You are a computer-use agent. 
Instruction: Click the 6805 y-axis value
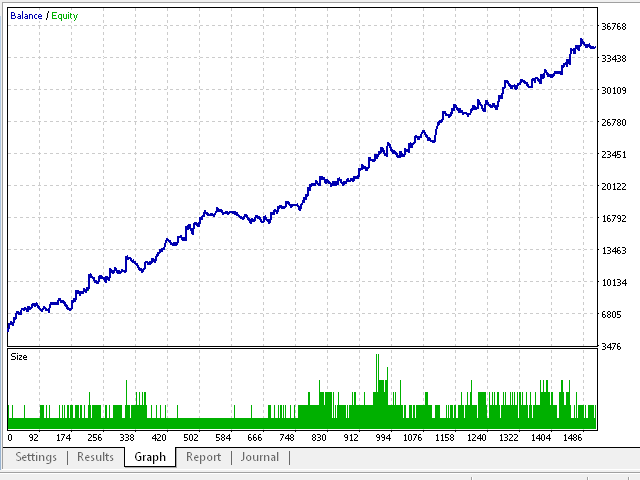(611, 315)
